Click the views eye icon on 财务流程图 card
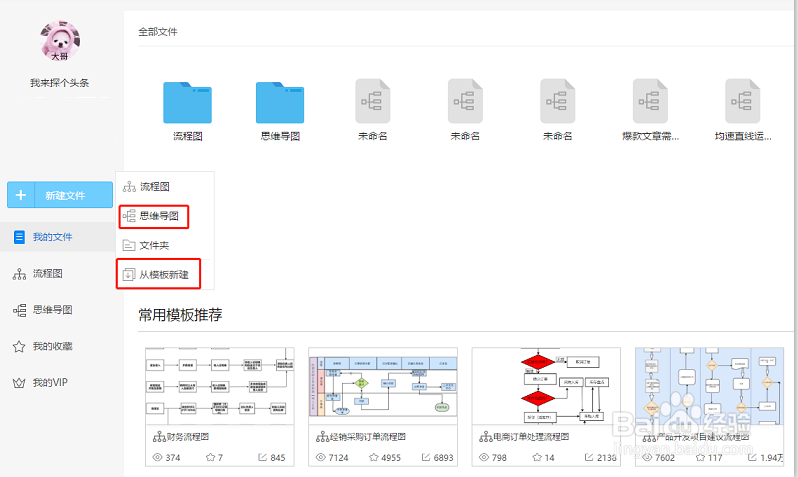 pyautogui.click(x=157, y=457)
